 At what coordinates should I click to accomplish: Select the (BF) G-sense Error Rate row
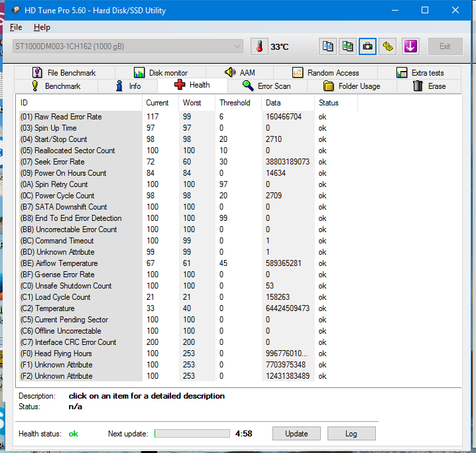click(188, 275)
